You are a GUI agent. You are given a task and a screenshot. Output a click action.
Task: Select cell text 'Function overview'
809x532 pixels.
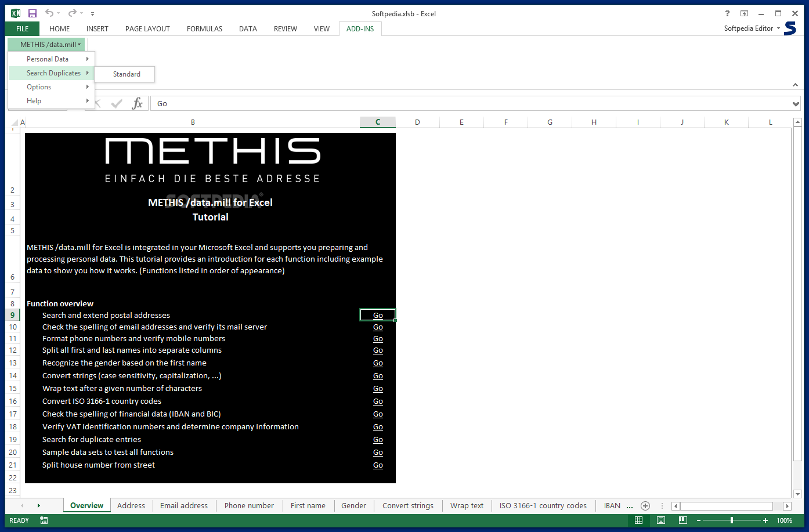(x=60, y=303)
